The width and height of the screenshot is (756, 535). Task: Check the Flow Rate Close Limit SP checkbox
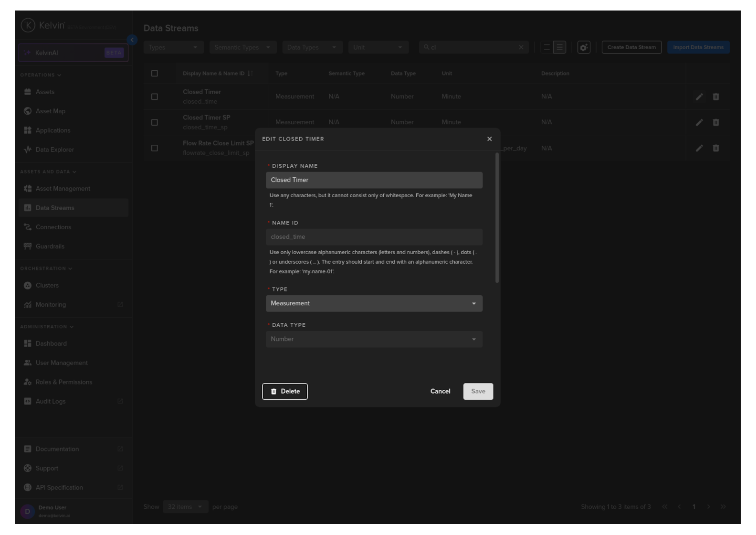pos(154,149)
